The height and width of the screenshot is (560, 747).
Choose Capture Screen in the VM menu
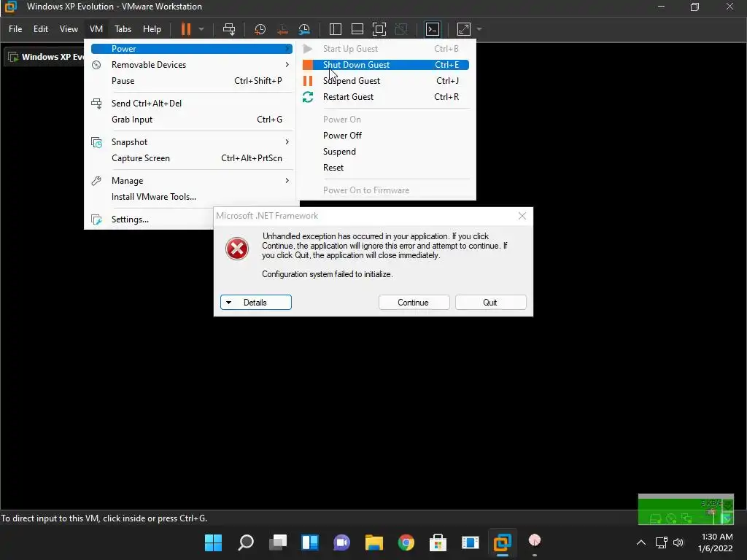(192, 158)
